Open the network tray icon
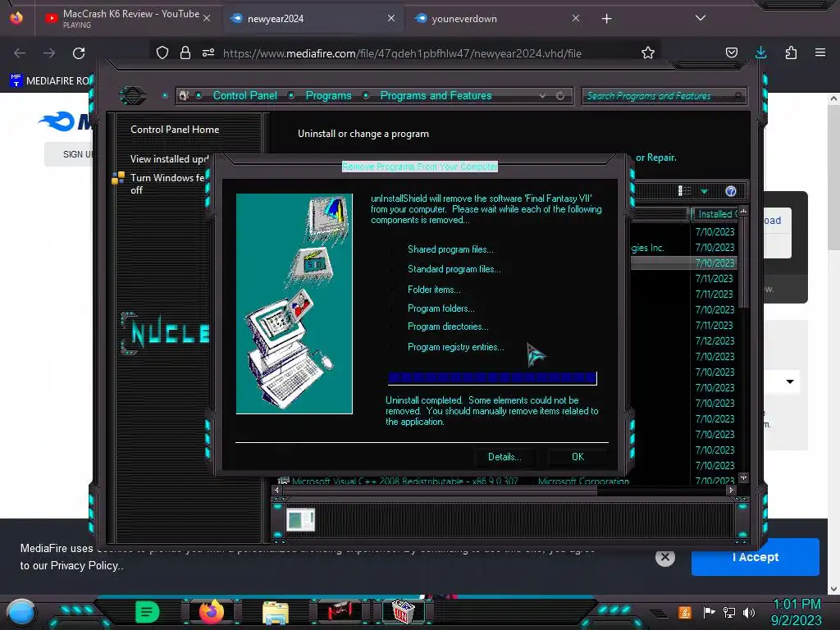840x630 pixels. pyautogui.click(x=729, y=612)
